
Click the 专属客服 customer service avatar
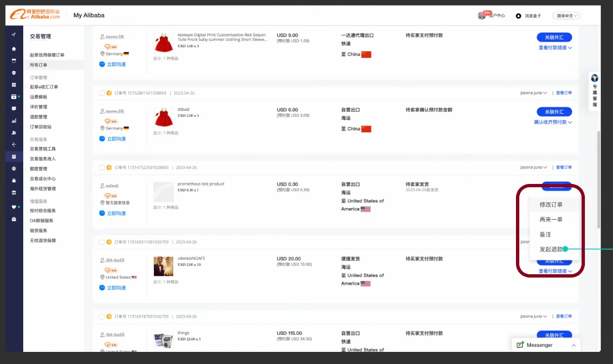pyautogui.click(x=594, y=78)
